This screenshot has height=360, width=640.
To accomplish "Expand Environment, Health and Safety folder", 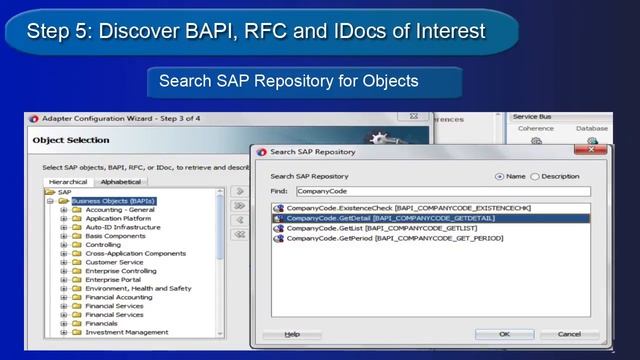I will pos(64,289).
